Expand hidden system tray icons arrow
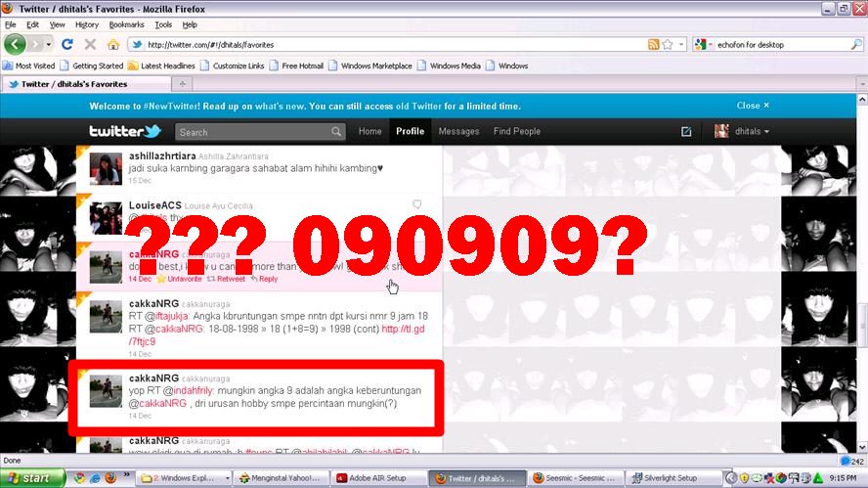 (731, 477)
